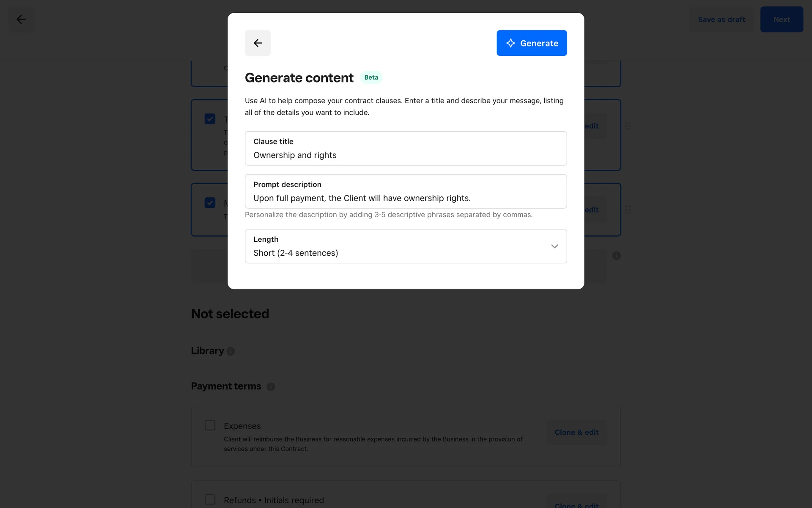
Task: Click Save as draft button
Action: click(721, 19)
